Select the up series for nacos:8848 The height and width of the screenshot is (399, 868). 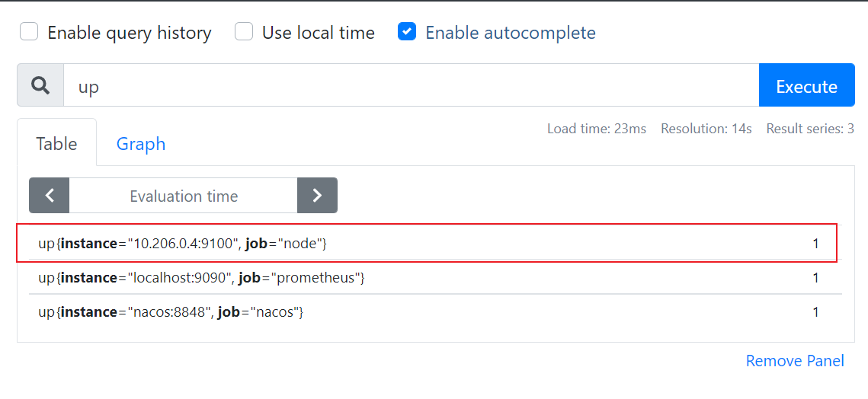[x=435, y=311]
